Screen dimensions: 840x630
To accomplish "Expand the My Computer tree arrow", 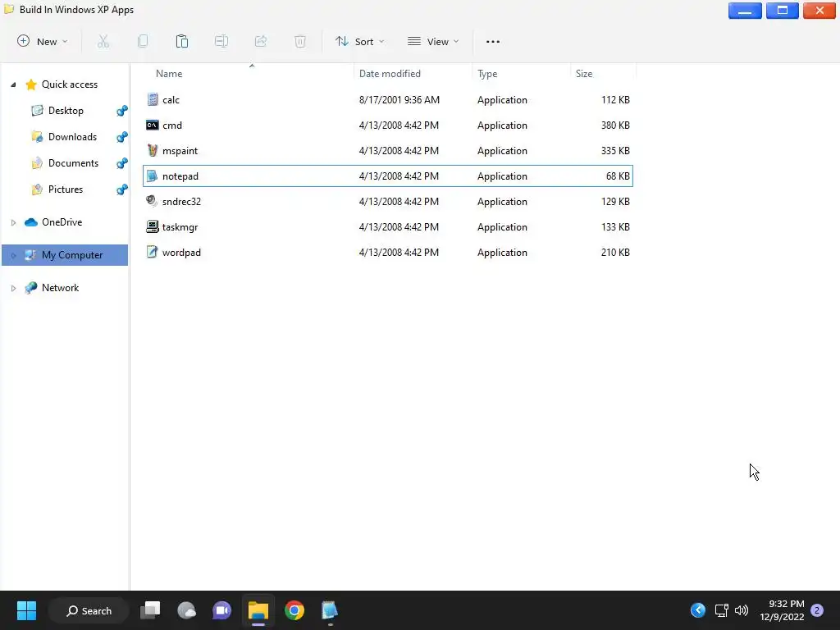I will coord(13,256).
